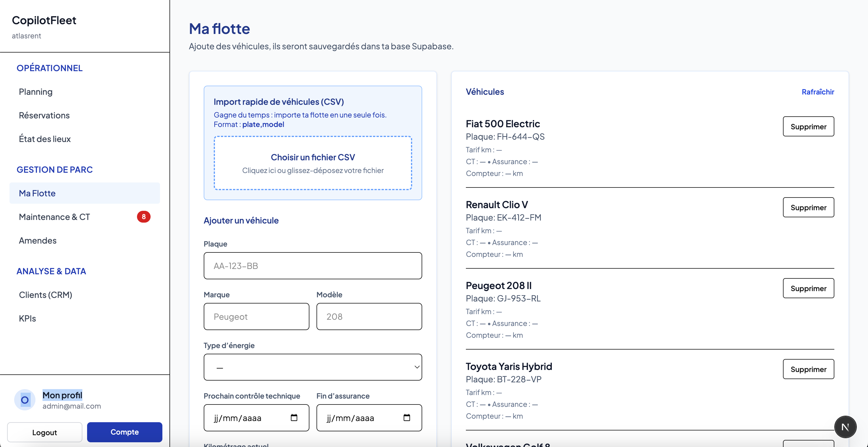Open État des lieux page

coord(45,139)
